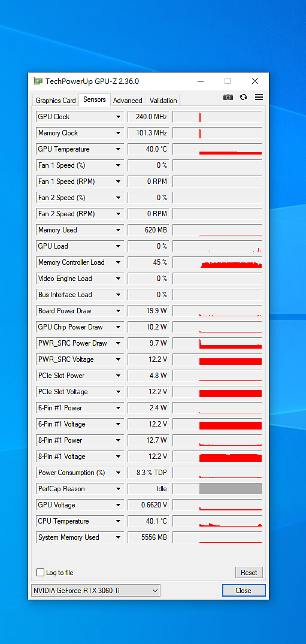Viewport: 306px width, 644px height.
Task: Click the 12.7 W 8-Pin Power value
Action: pos(149,440)
